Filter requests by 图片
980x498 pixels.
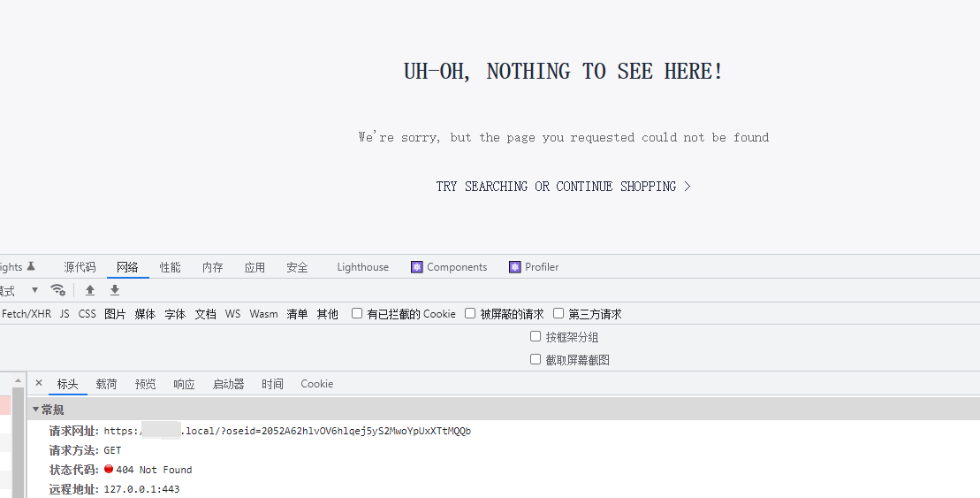coord(115,313)
